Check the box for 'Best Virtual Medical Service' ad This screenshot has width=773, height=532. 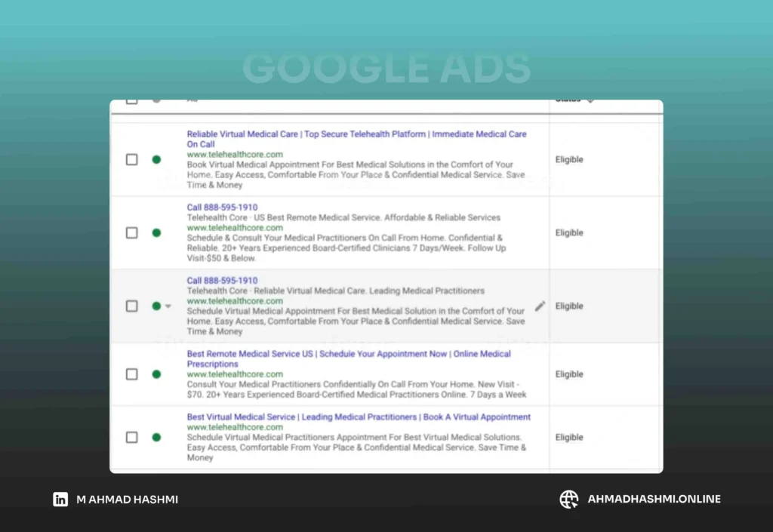pyautogui.click(x=132, y=437)
